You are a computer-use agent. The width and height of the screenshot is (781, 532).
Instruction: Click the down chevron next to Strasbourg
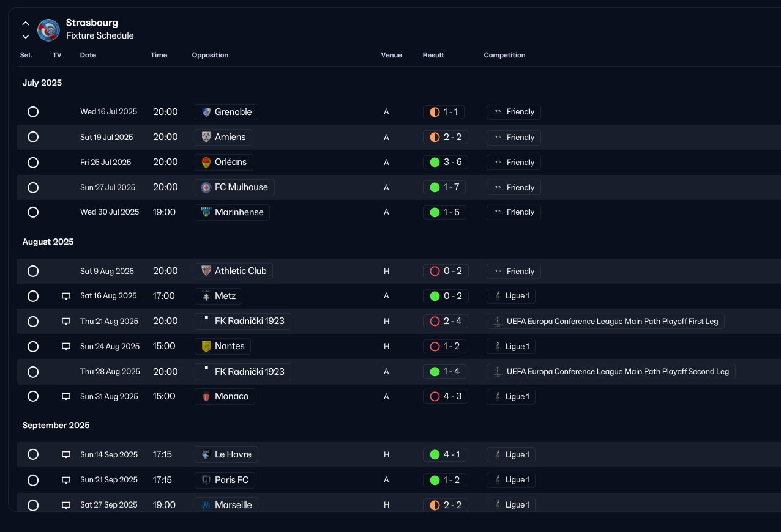point(26,37)
